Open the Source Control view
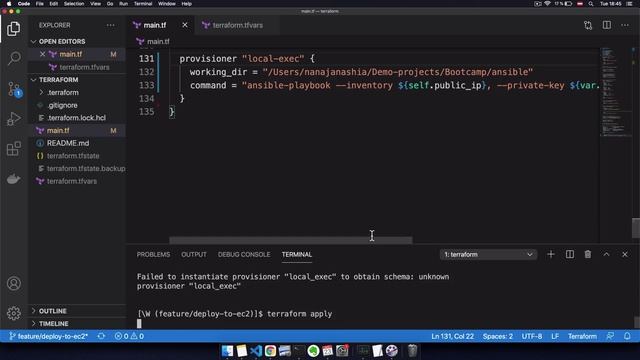This screenshot has height=360, width=640. point(14,89)
